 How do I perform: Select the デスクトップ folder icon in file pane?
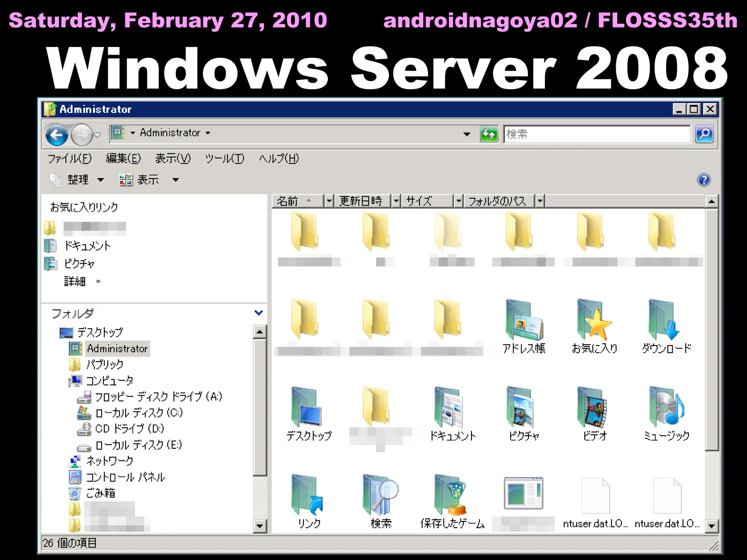point(309,414)
